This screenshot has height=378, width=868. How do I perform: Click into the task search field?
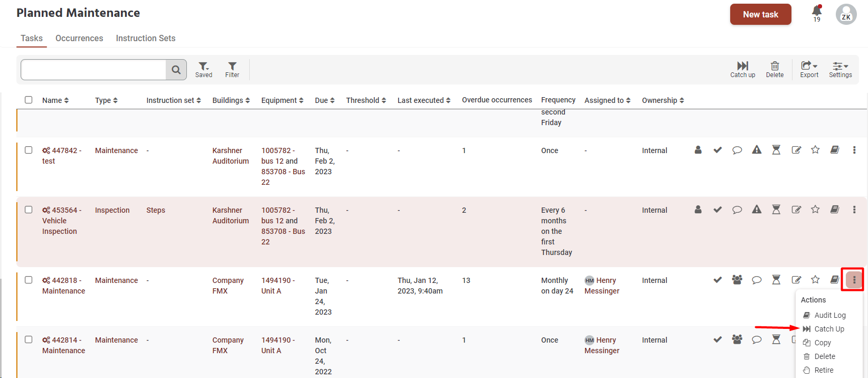(x=93, y=70)
